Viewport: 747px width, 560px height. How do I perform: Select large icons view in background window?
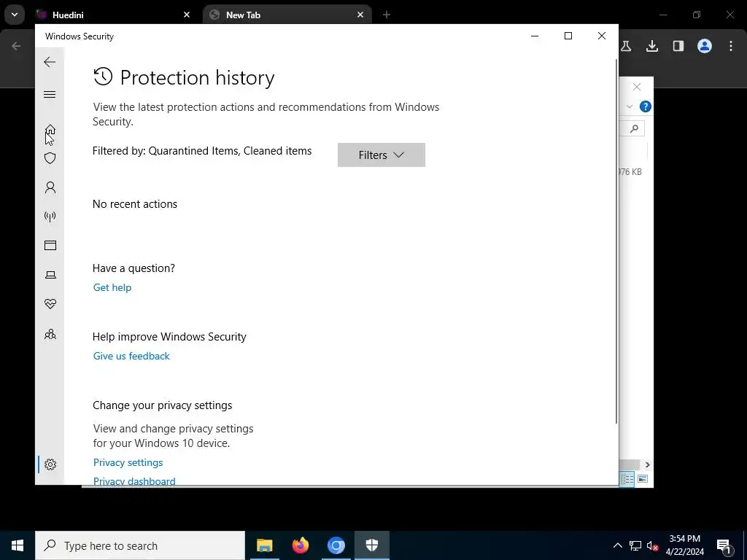[x=643, y=479]
